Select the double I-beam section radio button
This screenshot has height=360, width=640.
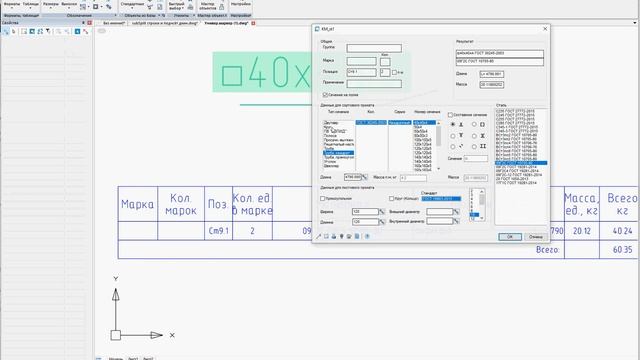pyautogui.click(x=474, y=146)
